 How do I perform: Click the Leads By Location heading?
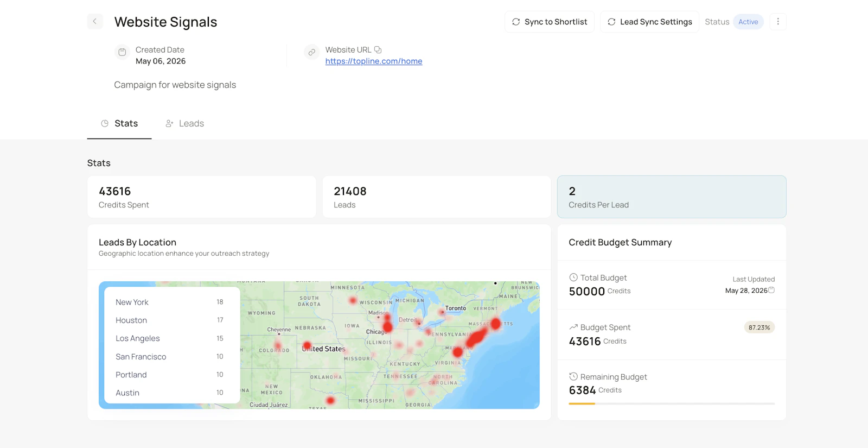(x=137, y=242)
